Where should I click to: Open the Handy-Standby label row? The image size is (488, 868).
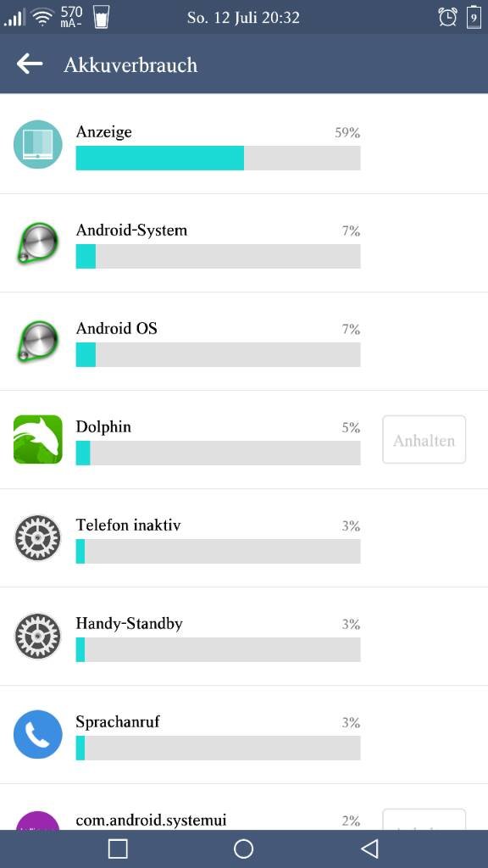244,637
